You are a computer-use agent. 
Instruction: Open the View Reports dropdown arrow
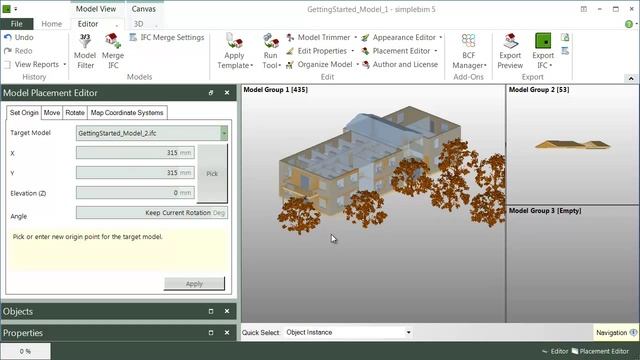[x=64, y=64]
